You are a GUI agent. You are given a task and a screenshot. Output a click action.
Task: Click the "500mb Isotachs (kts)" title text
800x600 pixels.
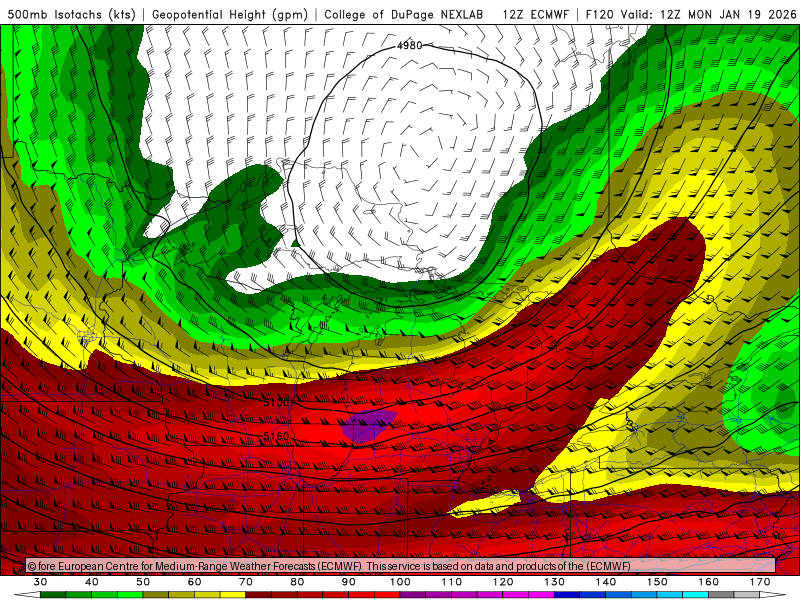[72, 15]
